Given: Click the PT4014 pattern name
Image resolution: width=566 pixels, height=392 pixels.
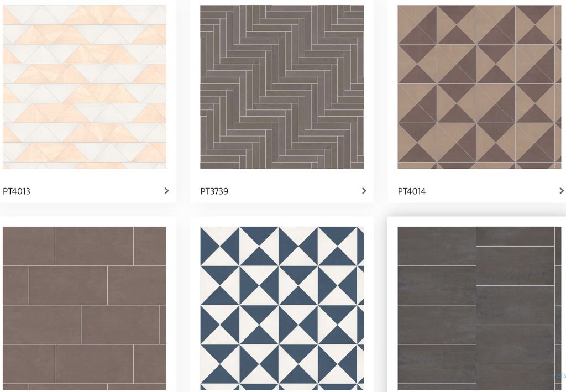Looking at the screenshot, I should pos(412,191).
